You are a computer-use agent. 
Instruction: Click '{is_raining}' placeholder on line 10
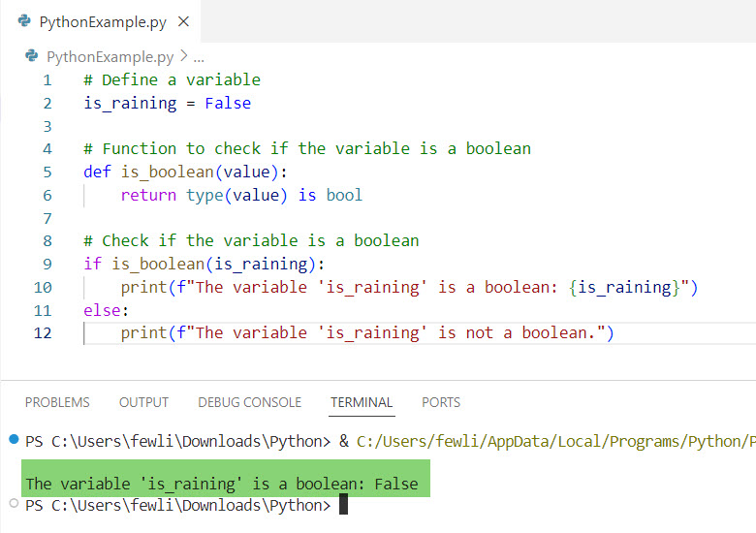624,287
